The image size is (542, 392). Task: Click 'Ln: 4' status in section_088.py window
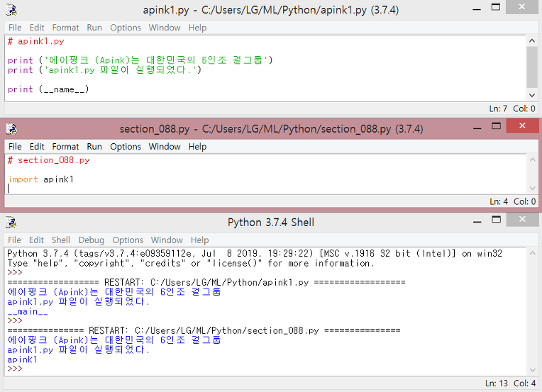(x=499, y=201)
